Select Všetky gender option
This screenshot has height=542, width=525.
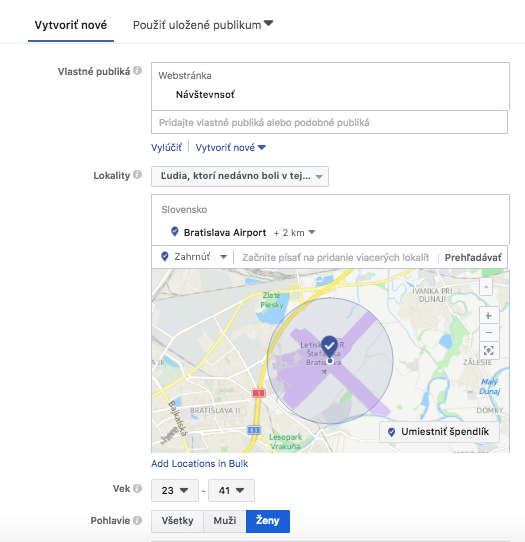coord(177,521)
